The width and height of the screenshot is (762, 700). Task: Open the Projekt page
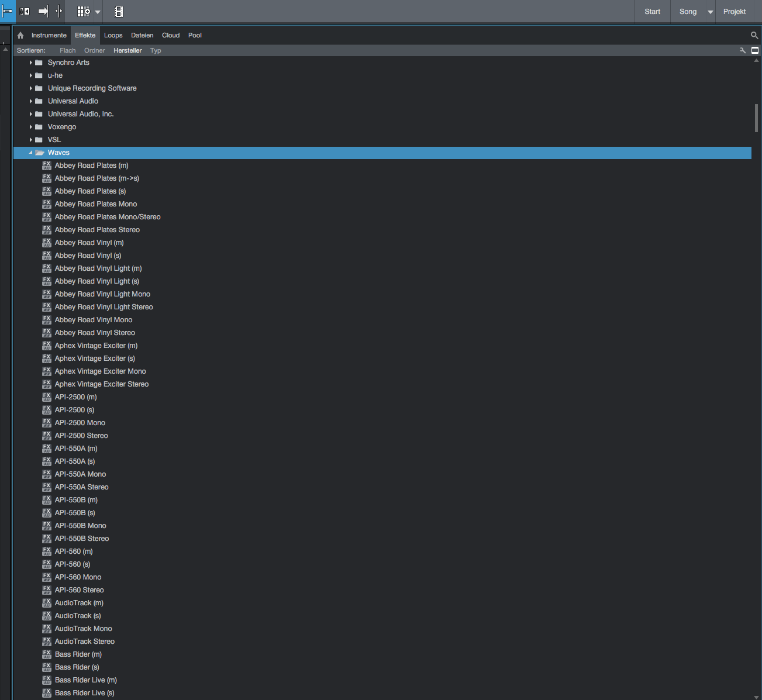pos(735,12)
